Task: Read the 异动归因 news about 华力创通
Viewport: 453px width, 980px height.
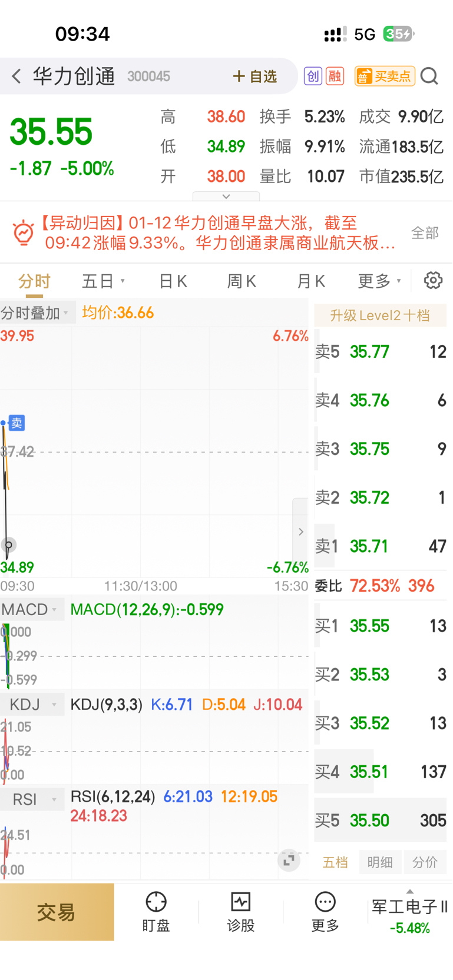Action: [x=217, y=232]
